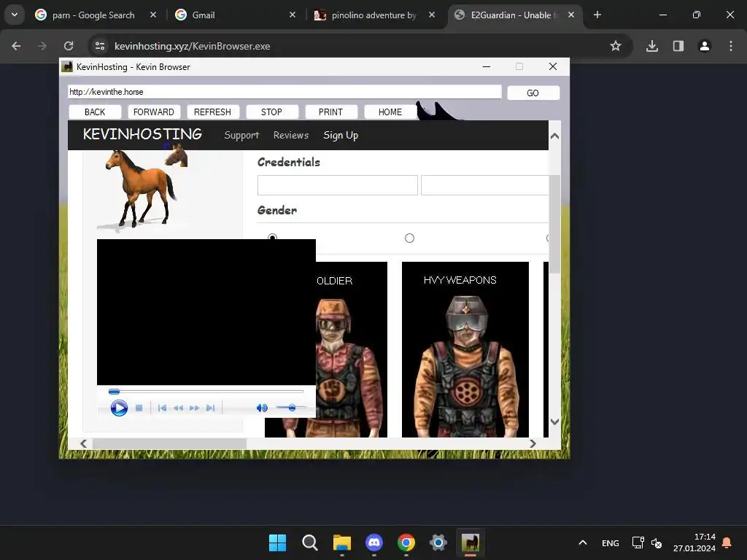Click the STOP button in Kevin Browser
The height and width of the screenshot is (560, 747).
(271, 112)
